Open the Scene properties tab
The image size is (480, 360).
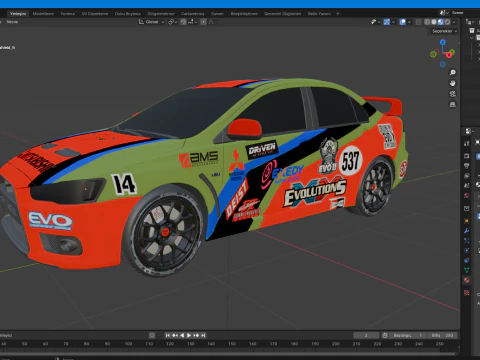pyautogui.click(x=467, y=185)
